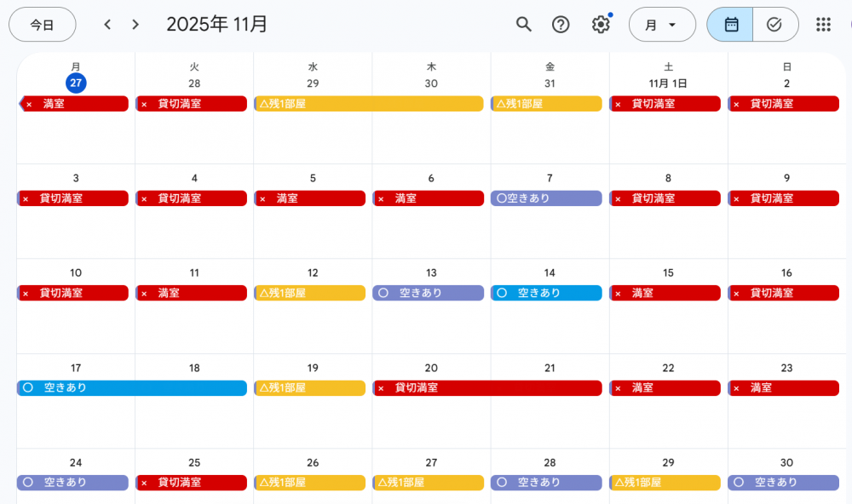The width and height of the screenshot is (852, 504).
Task: Open the blue 空きあり event on November 14
Action: tap(546, 293)
